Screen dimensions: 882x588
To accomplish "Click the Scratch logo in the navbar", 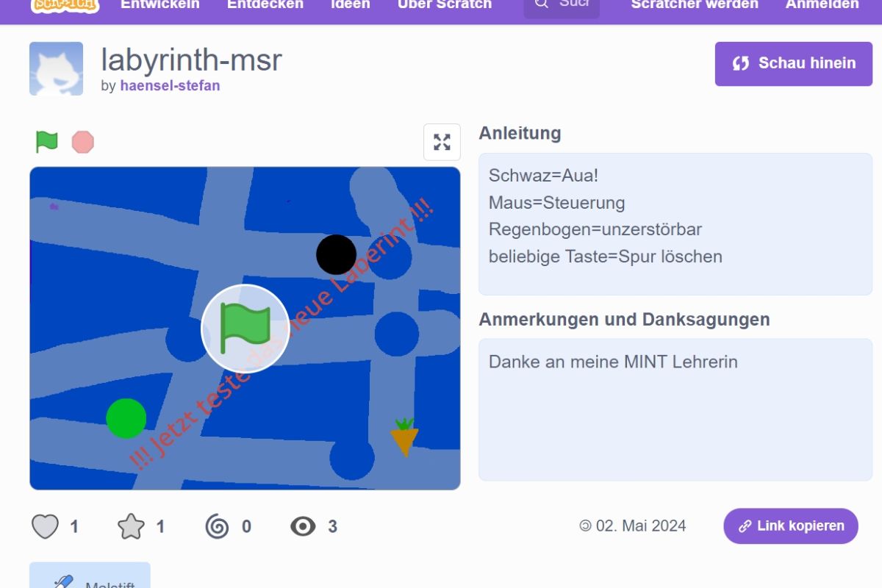I will coord(65,5).
